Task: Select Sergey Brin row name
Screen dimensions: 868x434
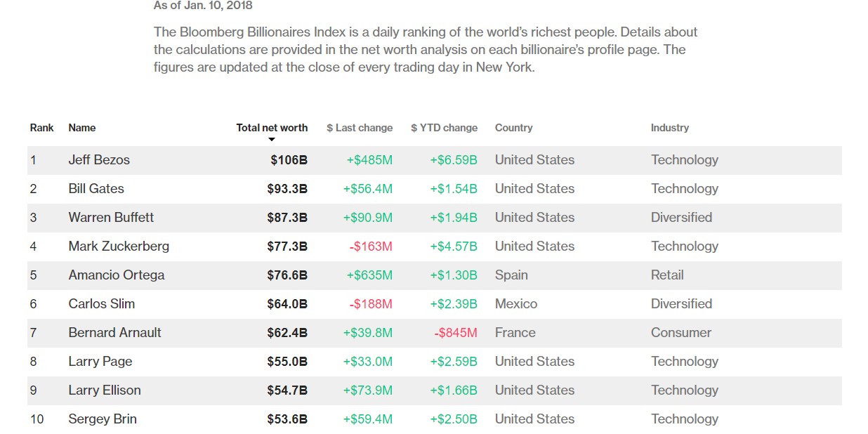Action: point(103,419)
